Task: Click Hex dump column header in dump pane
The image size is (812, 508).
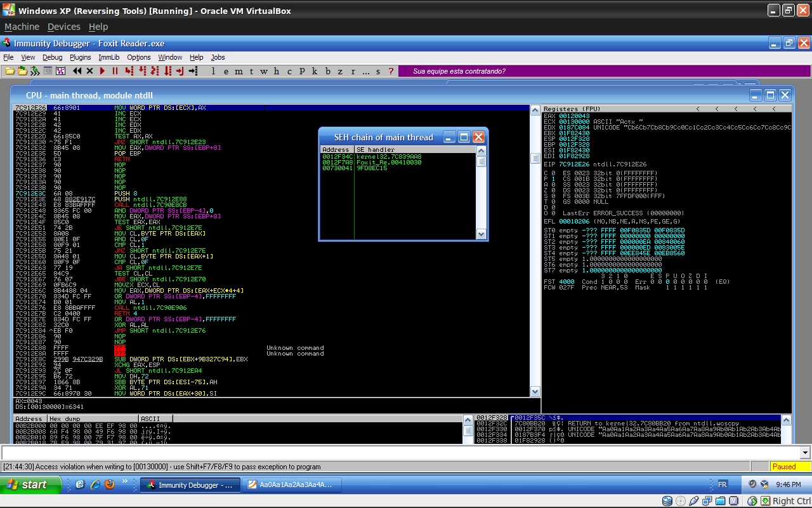Action: (x=93, y=419)
